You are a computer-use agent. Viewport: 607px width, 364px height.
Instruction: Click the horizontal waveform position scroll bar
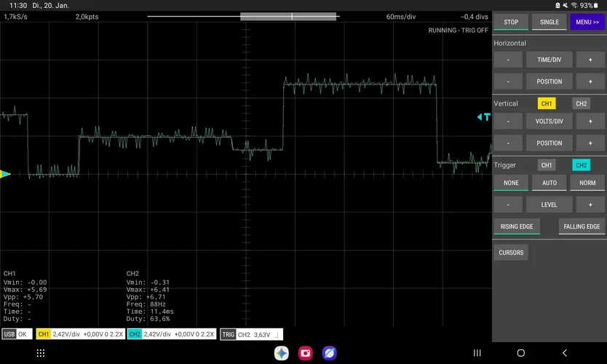pyautogui.click(x=288, y=16)
